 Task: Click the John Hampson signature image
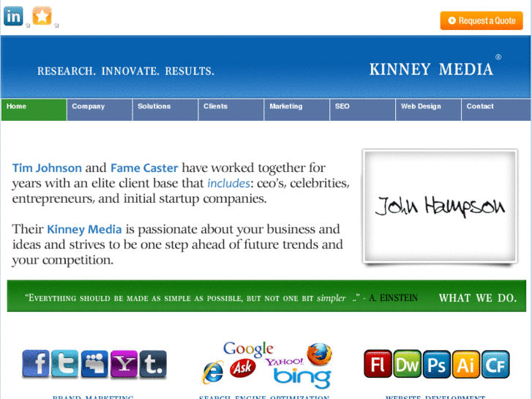[x=440, y=206]
